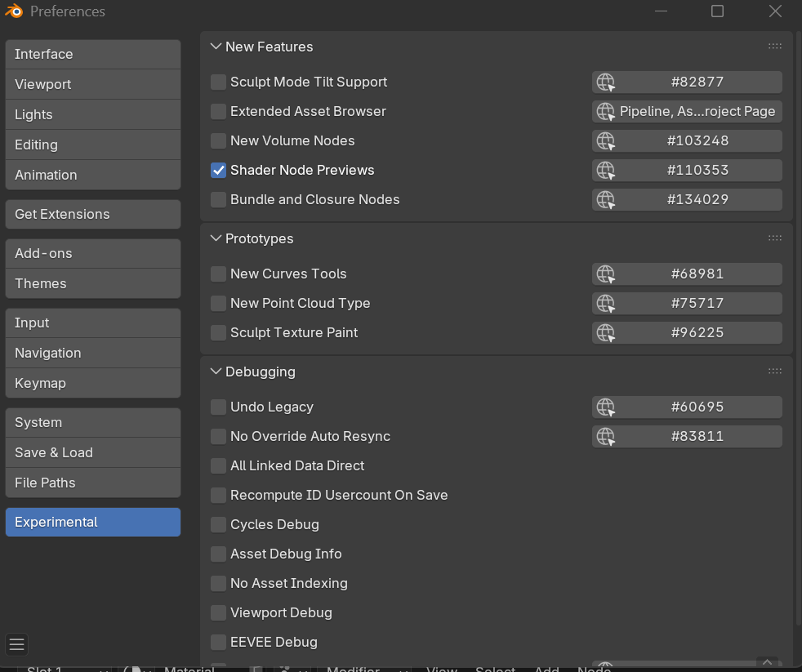Screen dimensions: 802x672
Task: Select the Experimental tab
Action: tap(92, 522)
